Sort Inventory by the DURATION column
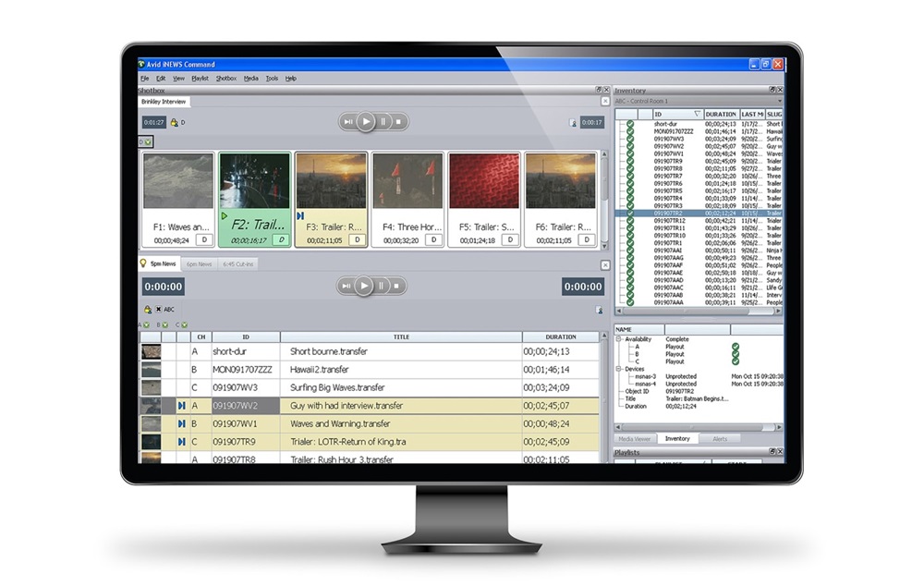The height and width of the screenshot is (587, 924). click(722, 114)
